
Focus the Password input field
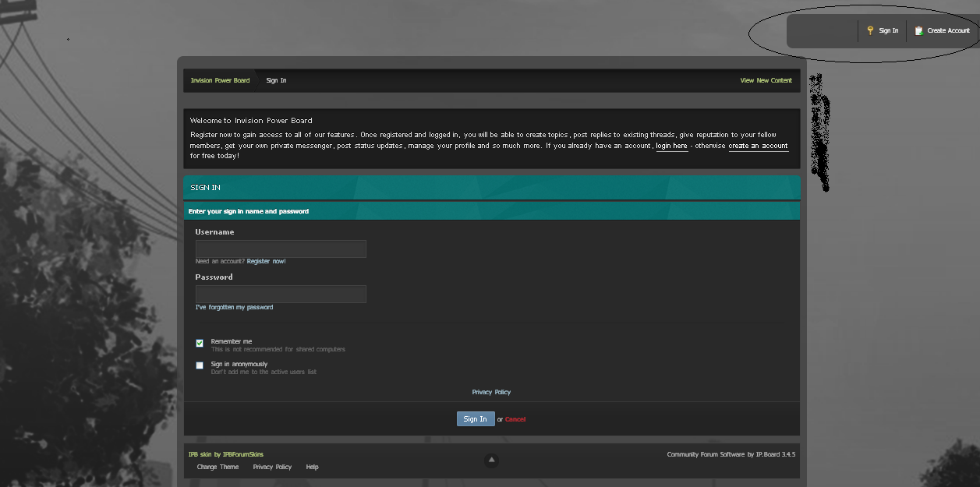tap(281, 294)
